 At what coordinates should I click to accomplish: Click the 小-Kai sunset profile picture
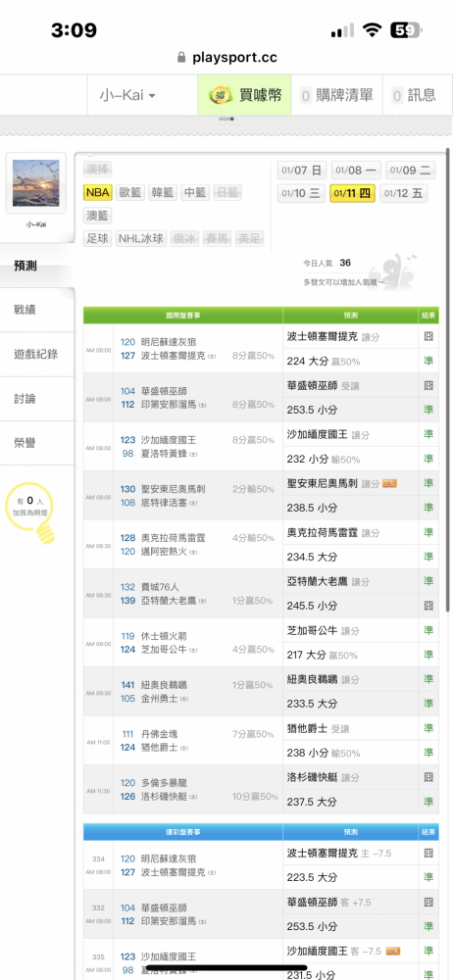(x=35, y=183)
